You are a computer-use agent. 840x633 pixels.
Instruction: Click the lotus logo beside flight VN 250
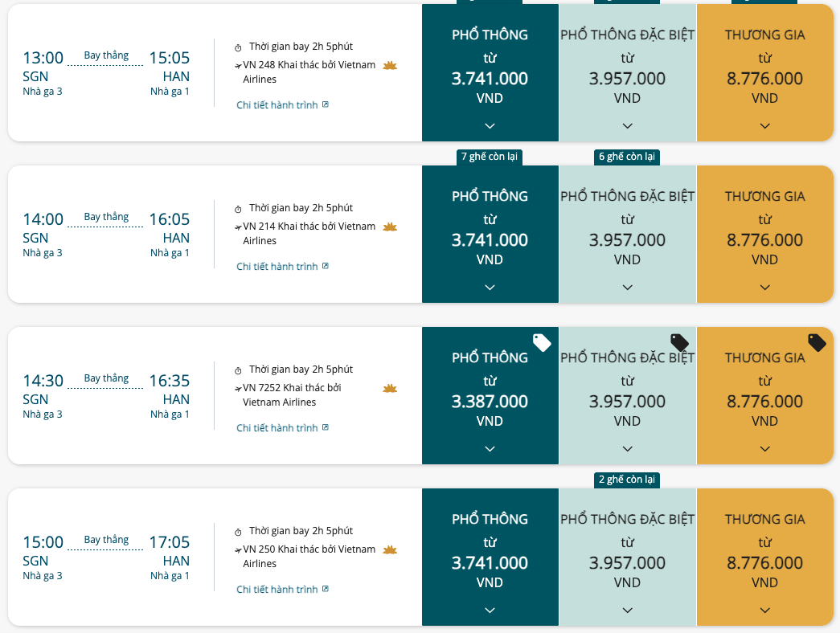(x=390, y=549)
